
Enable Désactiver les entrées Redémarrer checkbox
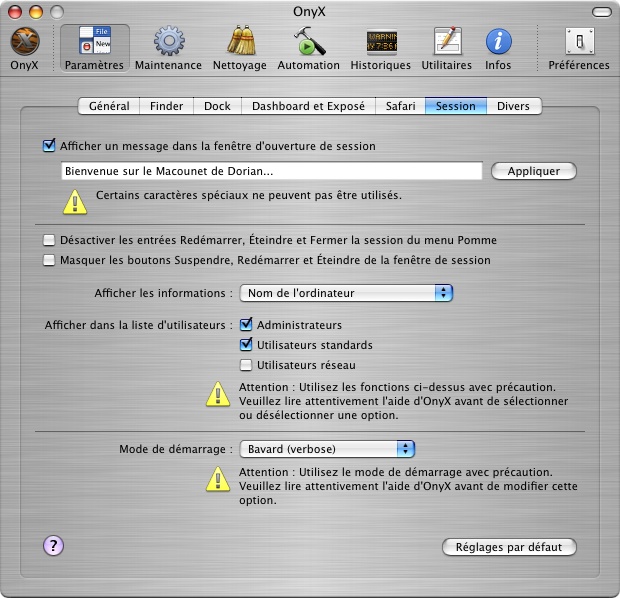pos(49,240)
